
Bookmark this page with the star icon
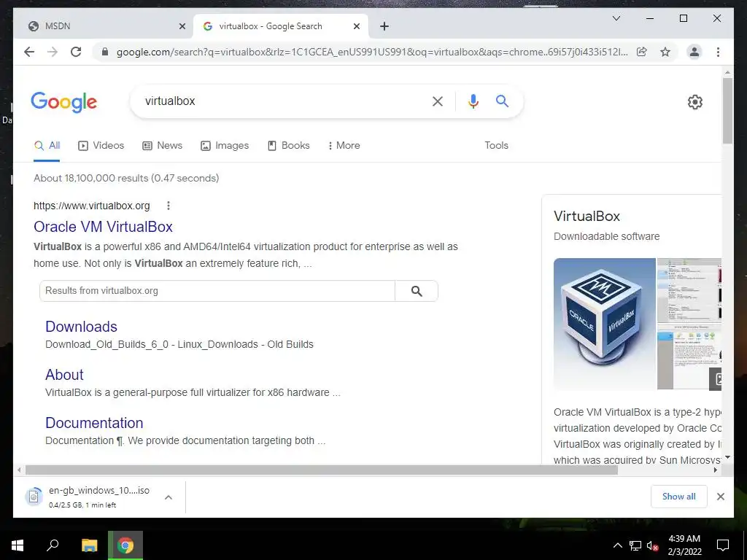click(x=665, y=52)
